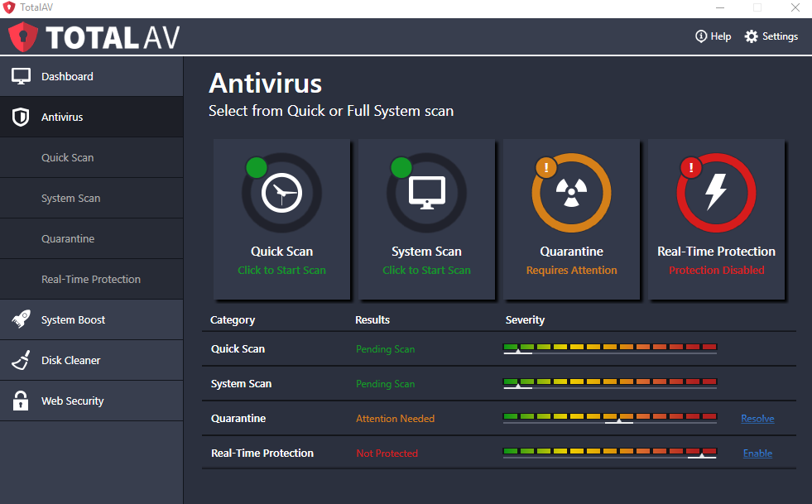
Task: Click Real-Time Protection in the Category column
Action: pyautogui.click(x=262, y=453)
